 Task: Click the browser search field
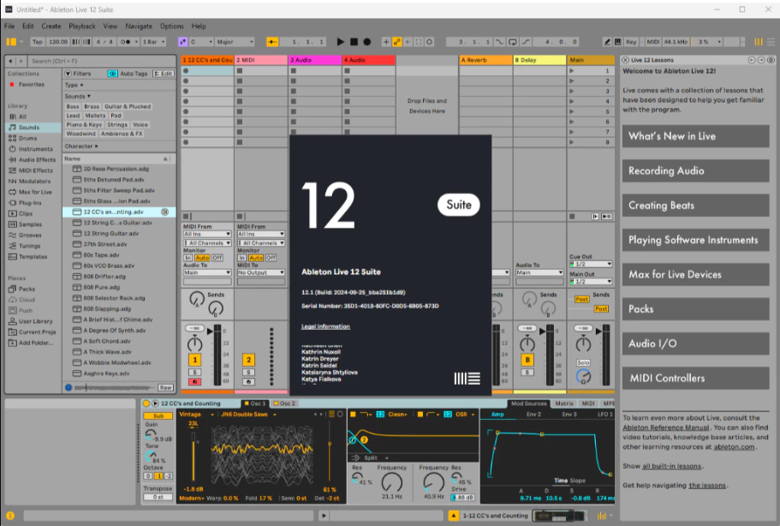[x=102, y=61]
